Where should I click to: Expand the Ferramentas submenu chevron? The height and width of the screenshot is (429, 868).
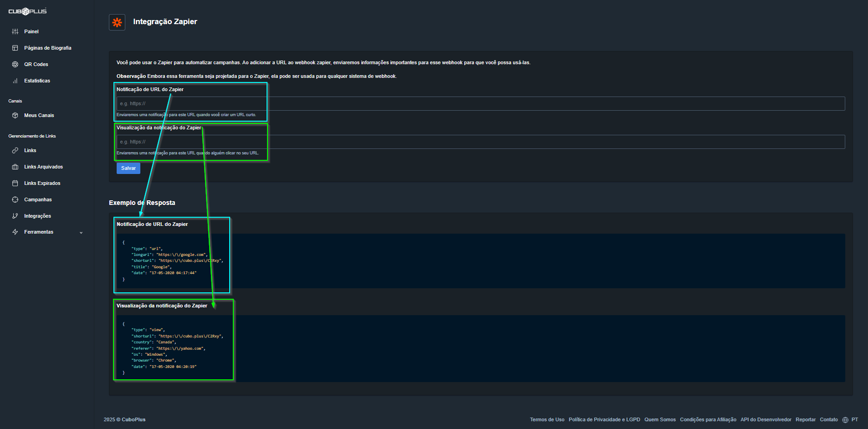(81, 232)
